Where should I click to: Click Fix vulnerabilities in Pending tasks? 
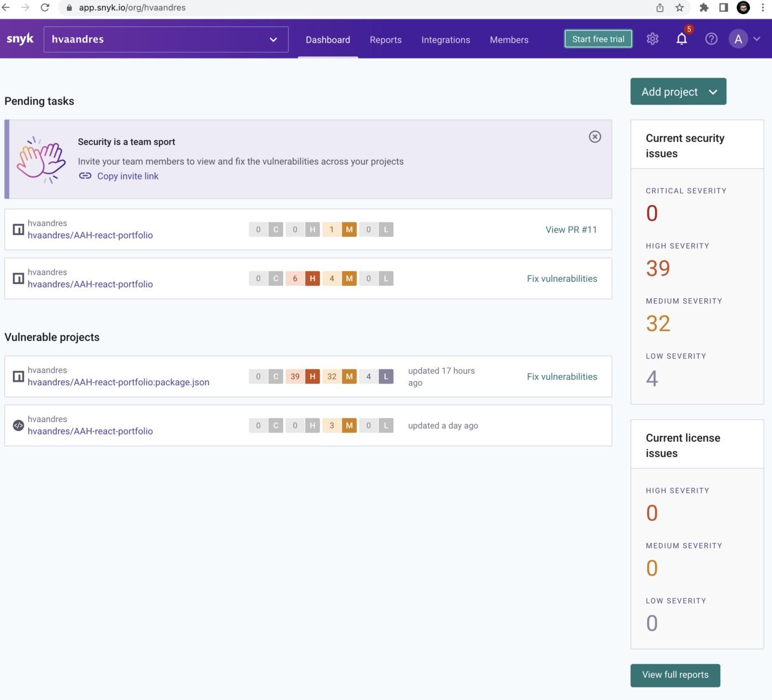(x=562, y=278)
